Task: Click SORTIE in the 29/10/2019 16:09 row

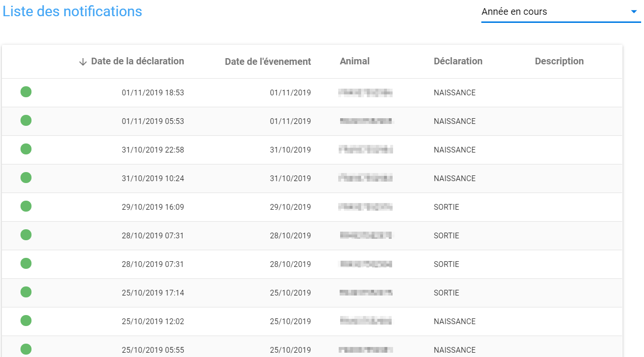Action: pyautogui.click(x=447, y=207)
